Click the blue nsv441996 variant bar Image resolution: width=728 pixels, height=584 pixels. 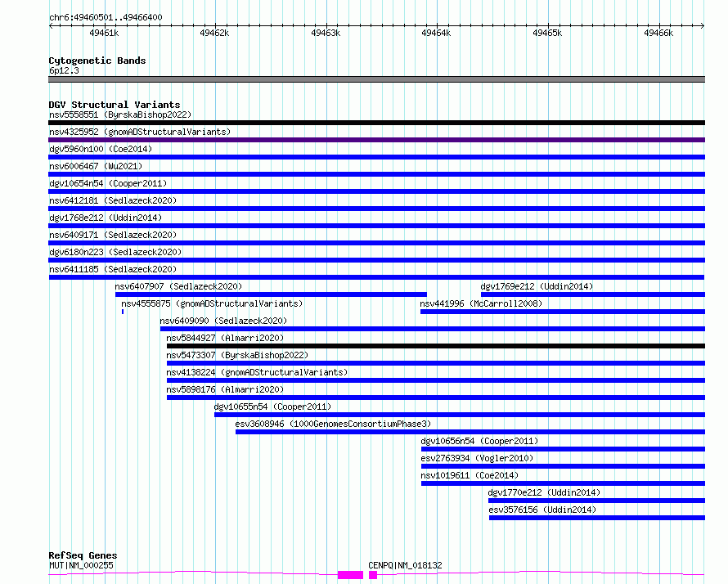tap(563, 312)
